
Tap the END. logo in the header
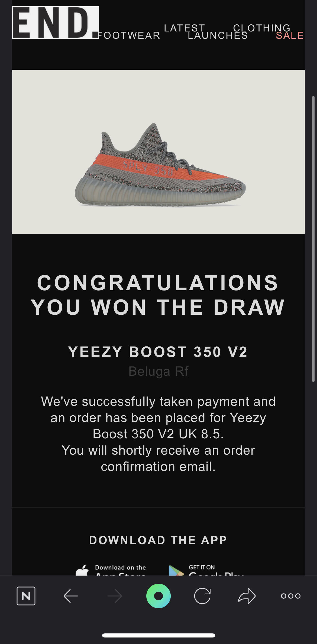(56, 23)
